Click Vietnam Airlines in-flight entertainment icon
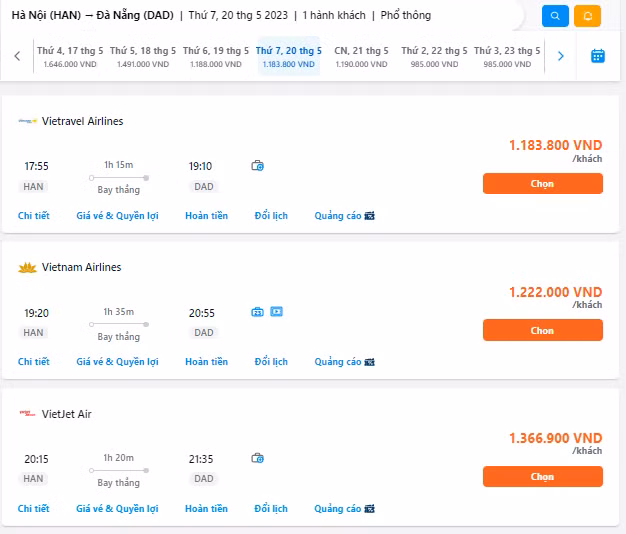 click(x=277, y=312)
